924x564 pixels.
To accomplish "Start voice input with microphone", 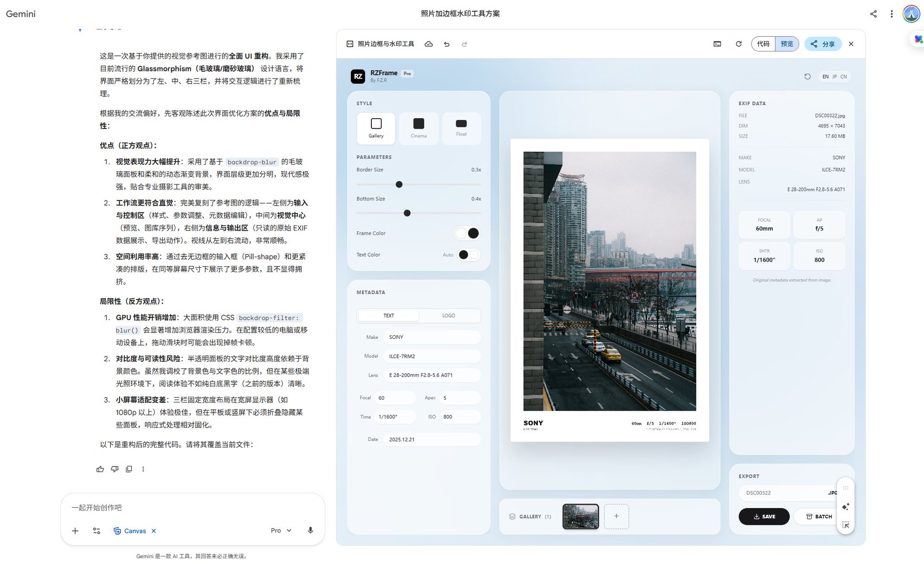I will click(x=310, y=531).
